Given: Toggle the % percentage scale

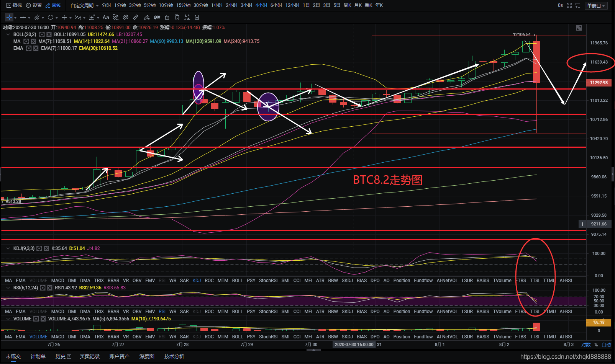Looking at the screenshot, I should (596, 345).
